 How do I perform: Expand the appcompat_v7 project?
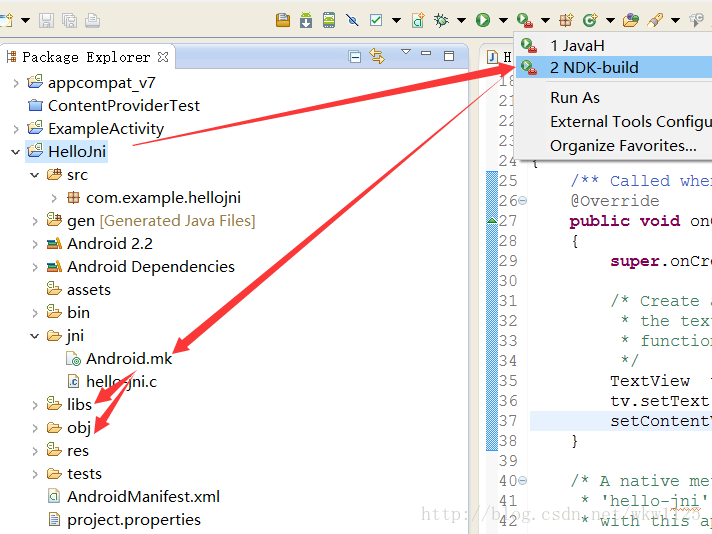pos(16,83)
